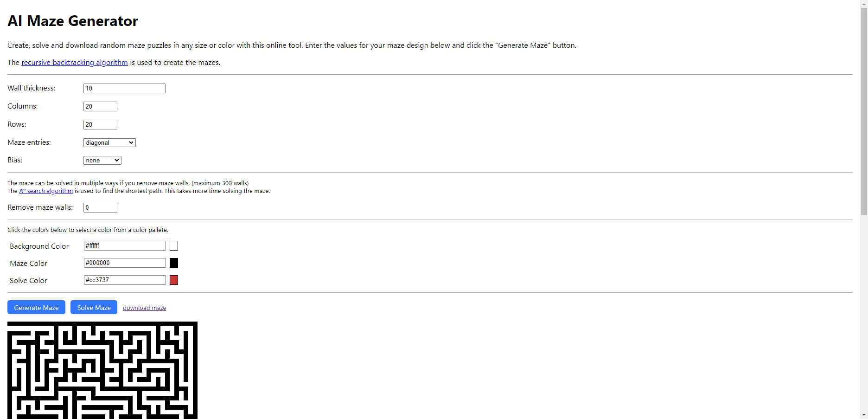The height and width of the screenshot is (419, 868).
Task: Select the red Solve Color swatch
Action: 174,280
